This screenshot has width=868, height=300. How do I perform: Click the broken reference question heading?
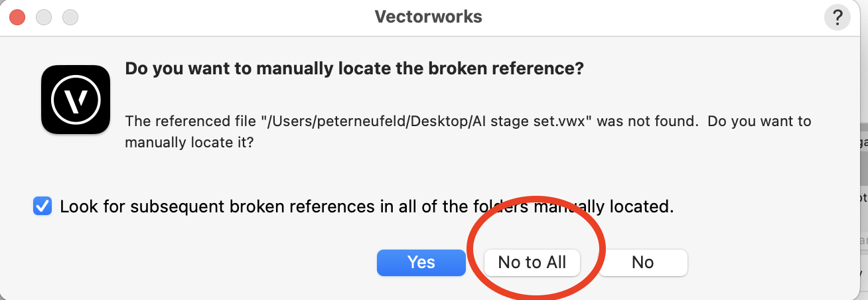[354, 69]
